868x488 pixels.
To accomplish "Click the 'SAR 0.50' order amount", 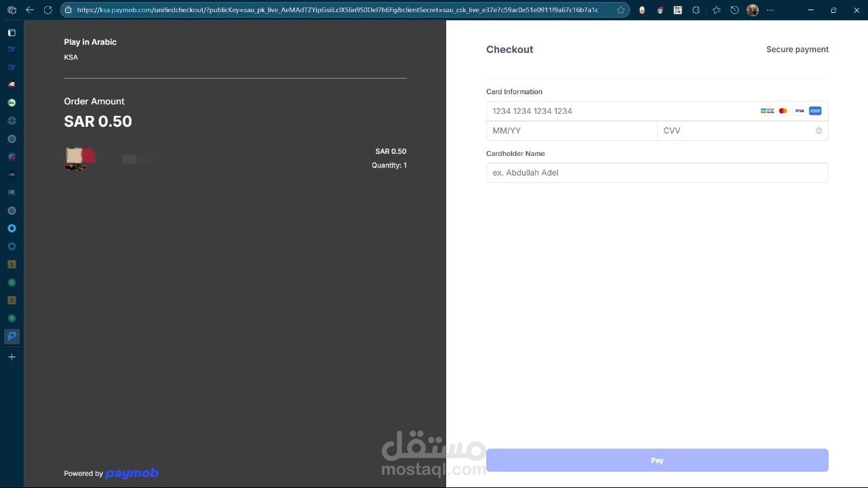I will (x=98, y=121).
